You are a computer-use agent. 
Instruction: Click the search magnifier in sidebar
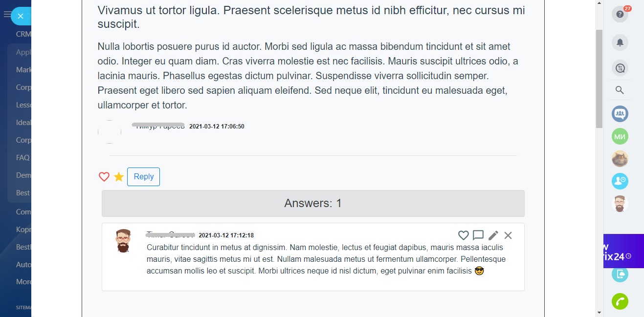(x=620, y=90)
